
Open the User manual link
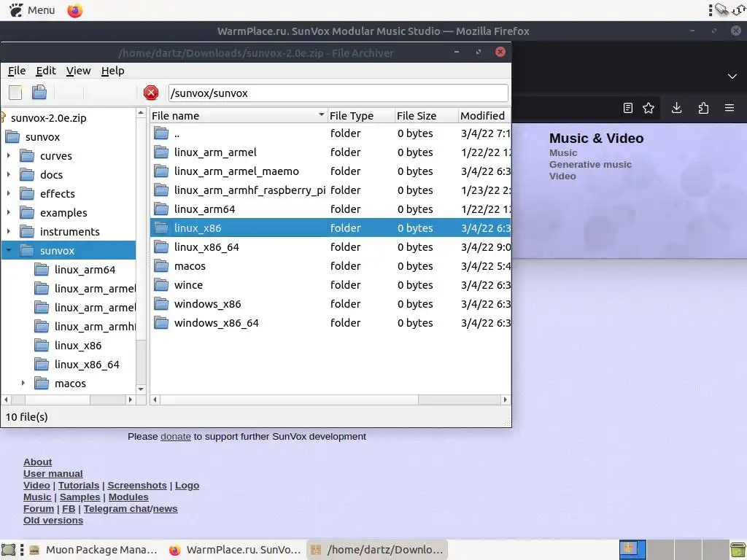coord(53,474)
